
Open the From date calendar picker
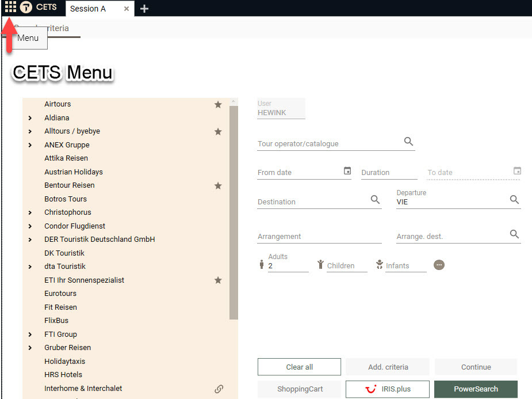347,171
